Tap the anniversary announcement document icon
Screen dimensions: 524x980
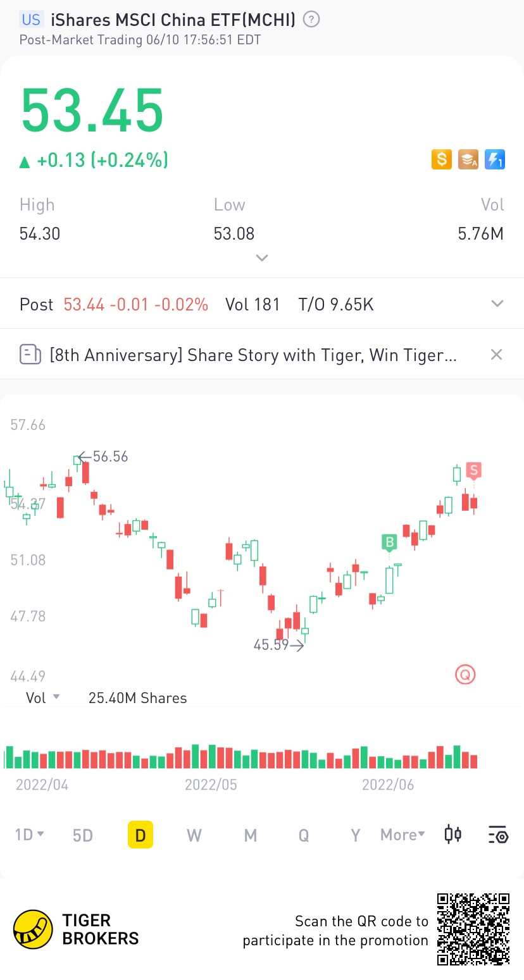[x=30, y=355]
